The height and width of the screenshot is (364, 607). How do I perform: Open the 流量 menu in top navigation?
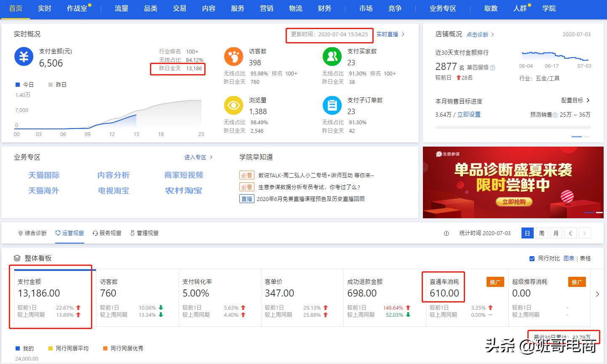(x=121, y=8)
